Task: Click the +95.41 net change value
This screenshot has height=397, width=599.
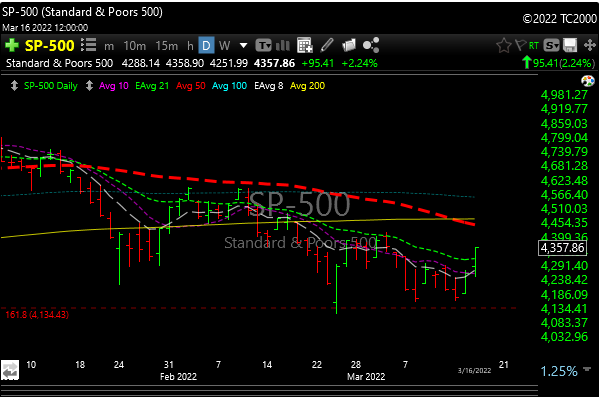Action: point(318,63)
